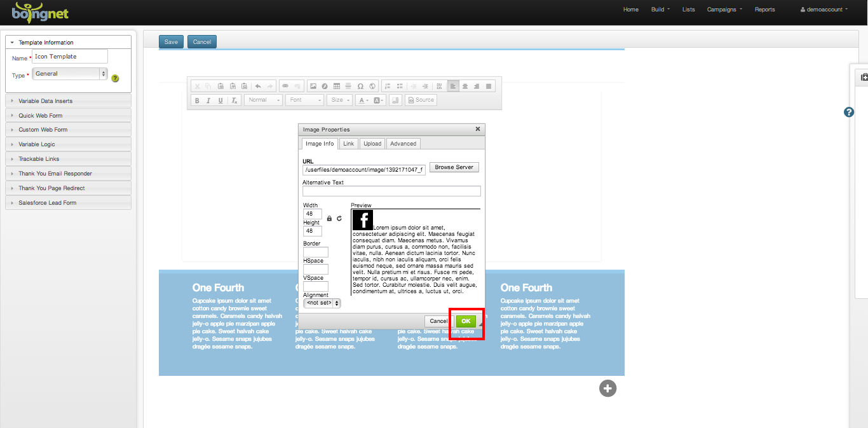Toggle align left in the toolbar

pos(453,86)
